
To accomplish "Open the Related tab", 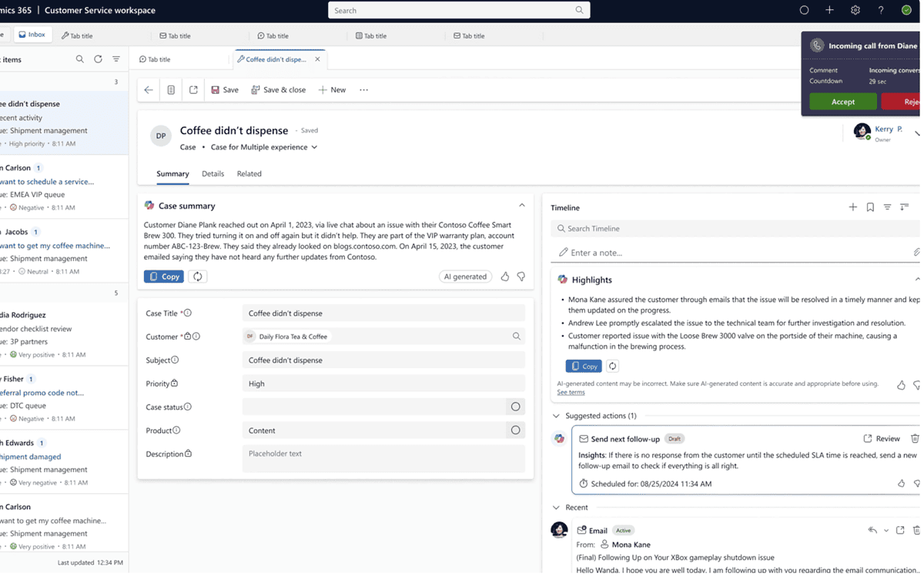I will pyautogui.click(x=249, y=173).
